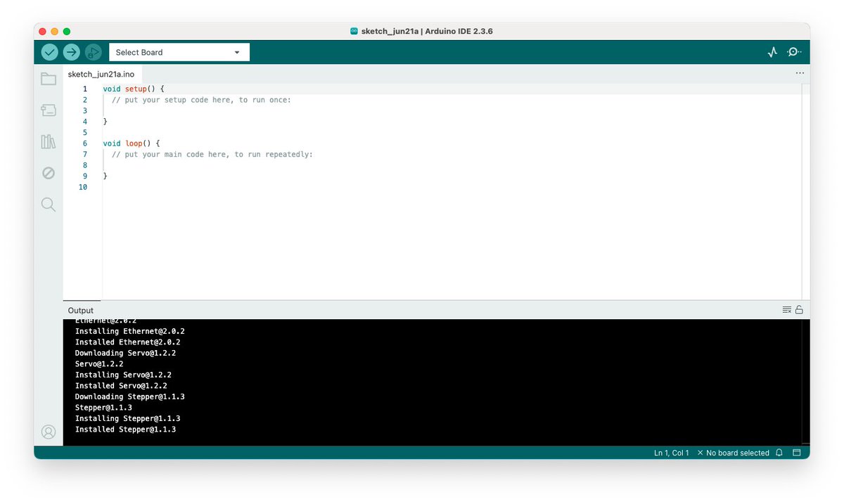This screenshot has height=504, width=844.
Task: Click 'Installing Stepper@1.1.3' output line
Action: pyautogui.click(x=128, y=418)
